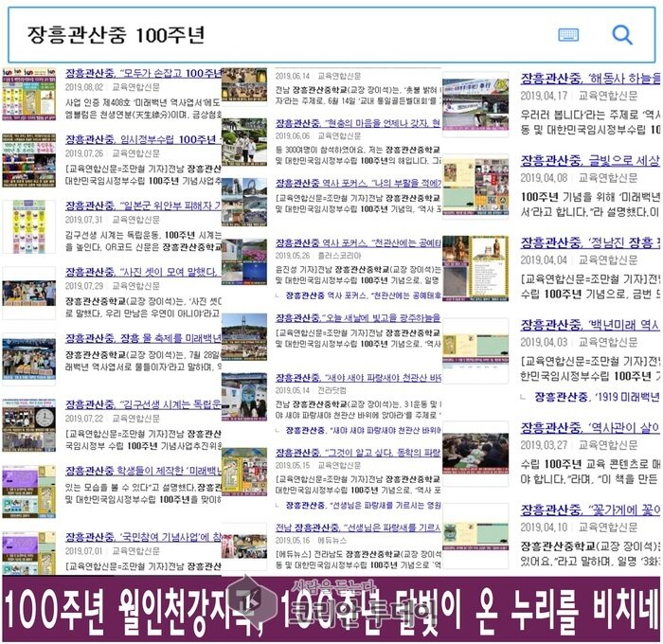
Task: Open headline '해동사 하늘을
Action: (x=590, y=79)
